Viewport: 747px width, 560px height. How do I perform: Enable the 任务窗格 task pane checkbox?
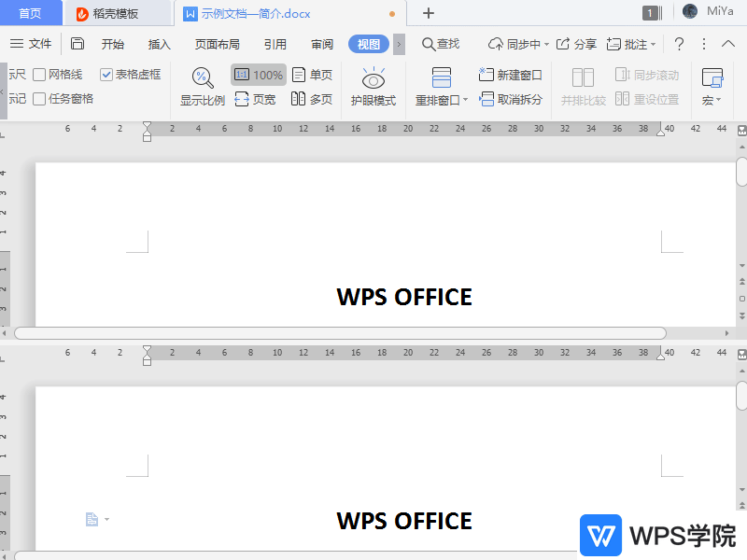(x=39, y=99)
